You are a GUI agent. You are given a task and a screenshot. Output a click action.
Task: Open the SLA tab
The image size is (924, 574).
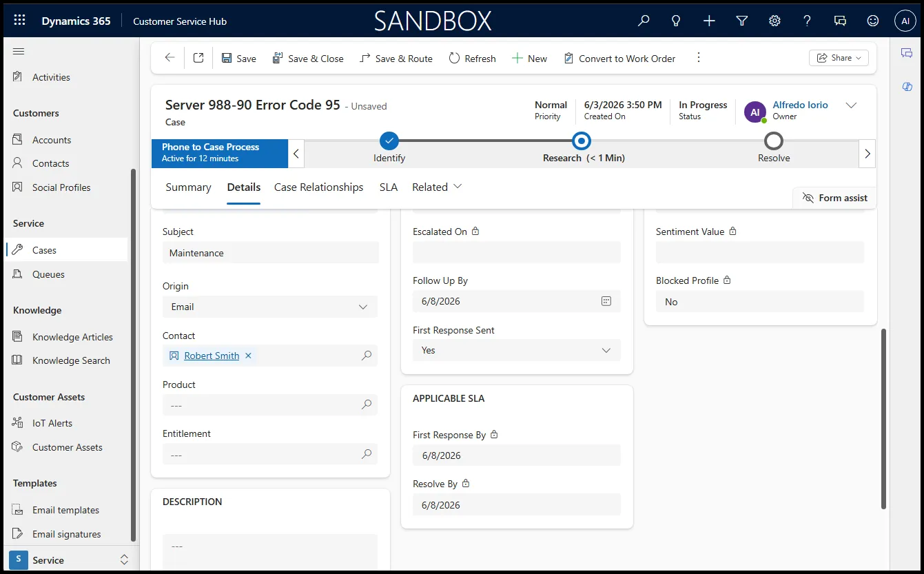(x=389, y=187)
